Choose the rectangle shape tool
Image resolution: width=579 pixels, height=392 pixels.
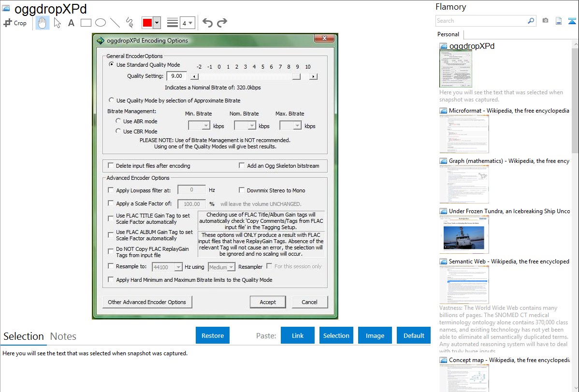pos(86,23)
